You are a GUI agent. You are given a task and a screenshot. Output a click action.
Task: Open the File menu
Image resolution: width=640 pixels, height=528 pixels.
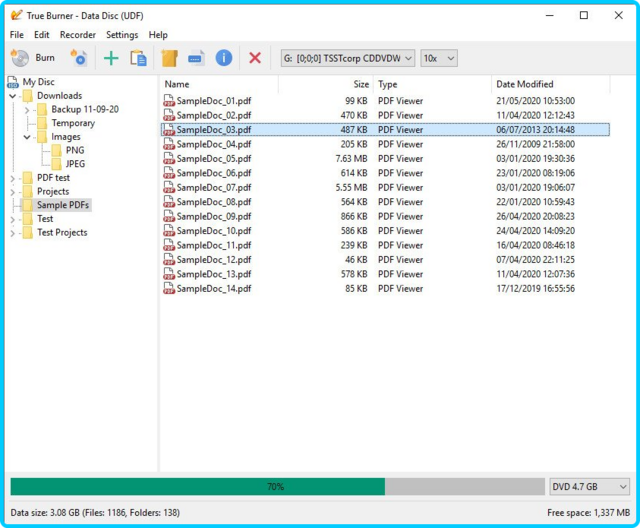click(x=17, y=35)
